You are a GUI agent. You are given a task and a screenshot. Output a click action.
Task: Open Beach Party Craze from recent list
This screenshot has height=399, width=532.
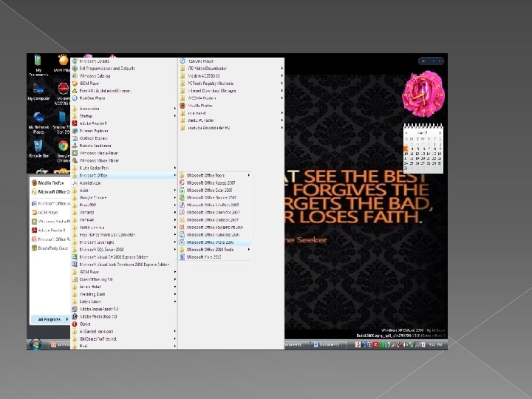(50, 248)
